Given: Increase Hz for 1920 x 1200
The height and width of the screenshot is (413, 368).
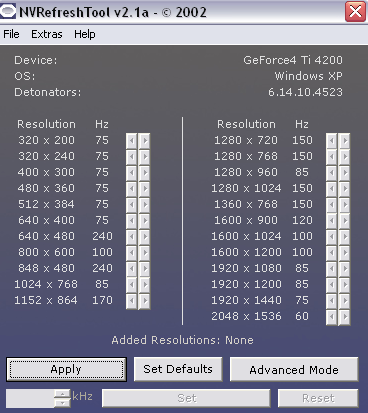Looking at the screenshot, I should (x=344, y=285).
